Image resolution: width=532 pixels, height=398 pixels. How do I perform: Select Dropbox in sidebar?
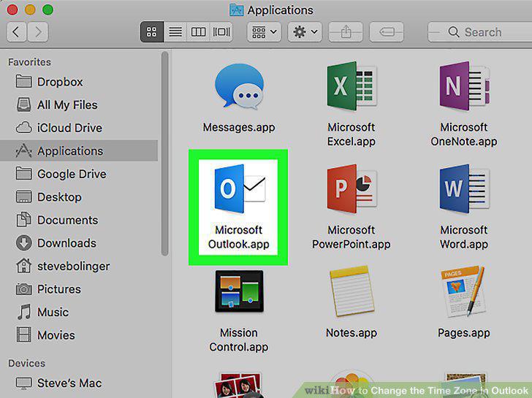tap(79, 82)
